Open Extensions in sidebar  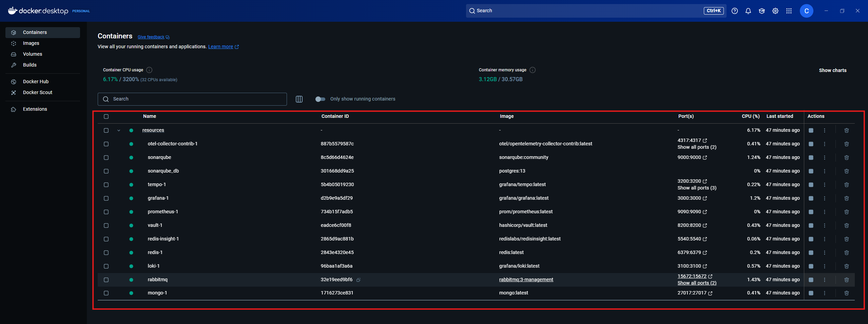(x=43, y=109)
